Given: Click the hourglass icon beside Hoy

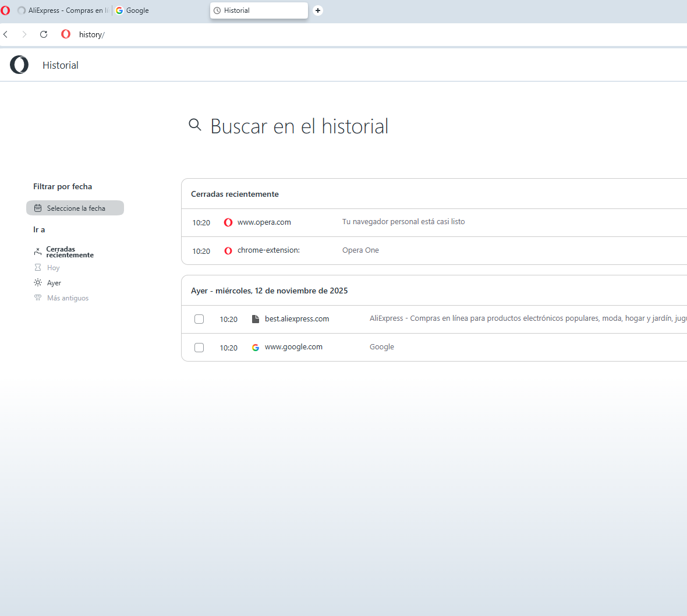Looking at the screenshot, I should [x=37, y=267].
